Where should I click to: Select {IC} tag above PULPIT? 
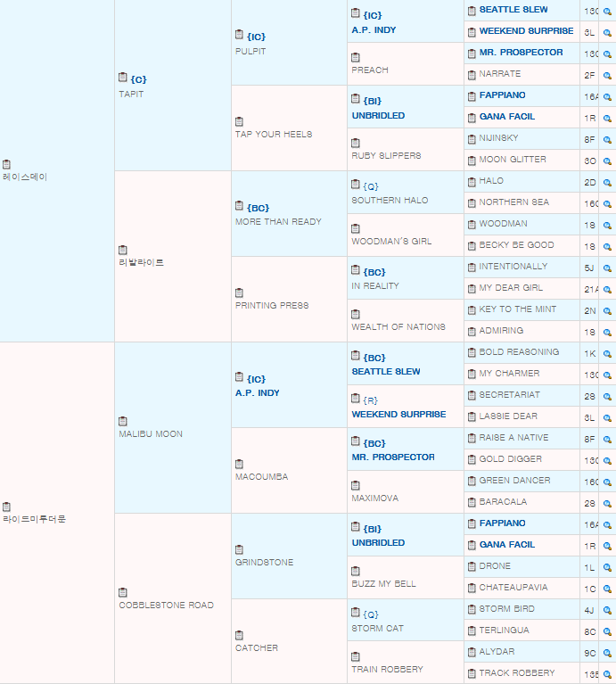256,37
